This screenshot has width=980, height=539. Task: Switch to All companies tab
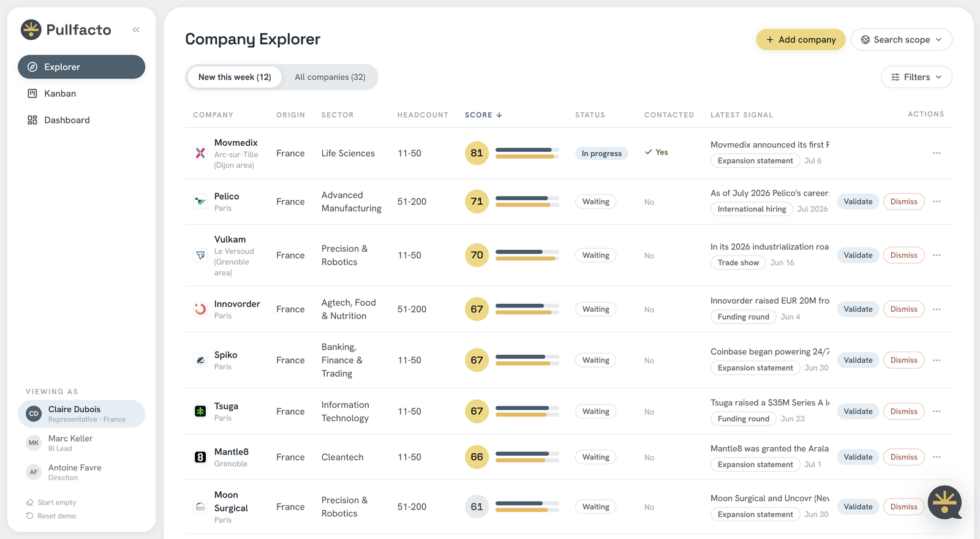point(330,77)
